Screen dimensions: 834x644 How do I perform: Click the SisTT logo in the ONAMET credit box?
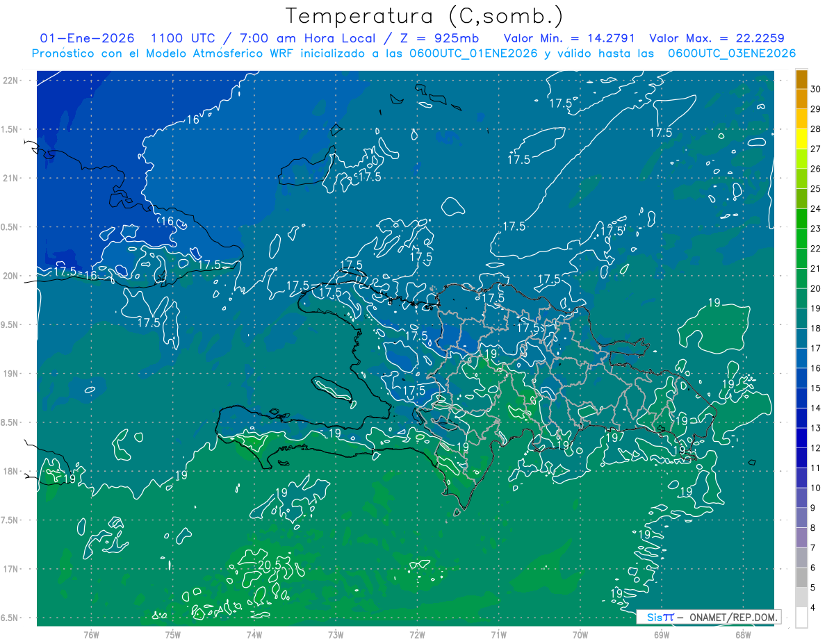[x=660, y=617]
